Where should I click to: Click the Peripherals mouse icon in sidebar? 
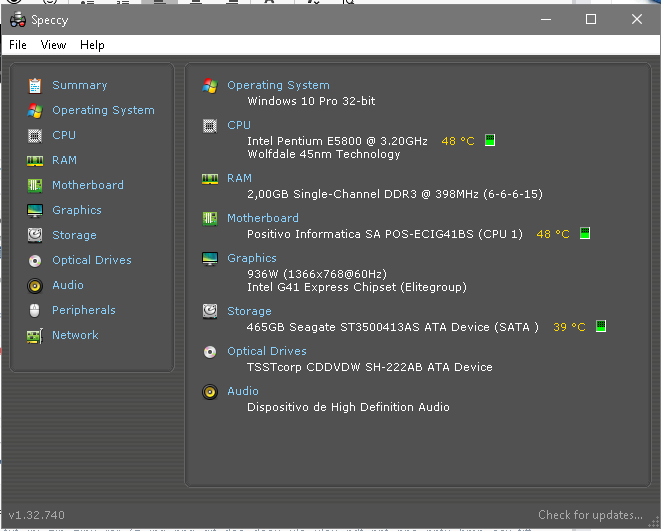(x=35, y=311)
